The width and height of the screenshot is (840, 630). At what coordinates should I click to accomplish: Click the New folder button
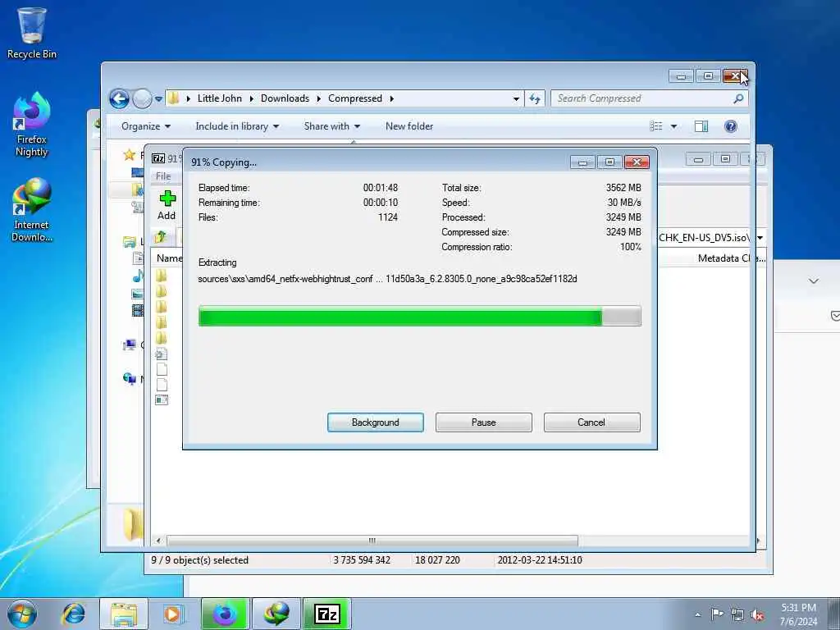pyautogui.click(x=409, y=126)
